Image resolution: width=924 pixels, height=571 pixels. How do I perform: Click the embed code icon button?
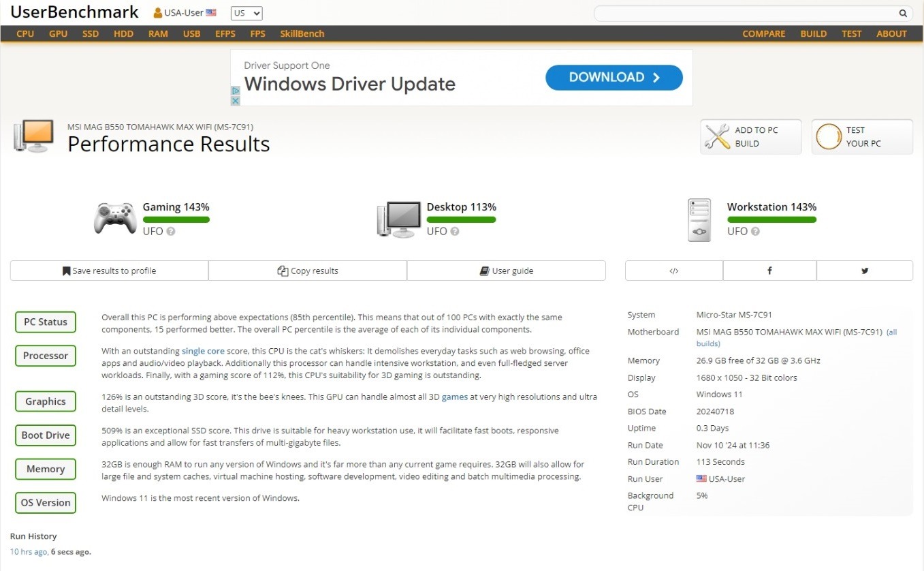click(x=674, y=271)
